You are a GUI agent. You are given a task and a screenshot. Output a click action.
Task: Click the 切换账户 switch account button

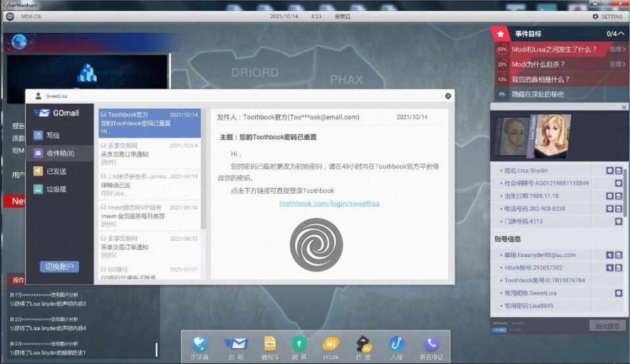(x=59, y=267)
